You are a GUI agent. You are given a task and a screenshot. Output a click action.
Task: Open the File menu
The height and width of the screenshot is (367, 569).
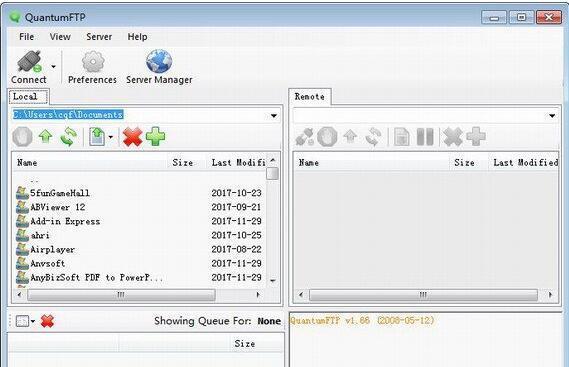(26, 37)
